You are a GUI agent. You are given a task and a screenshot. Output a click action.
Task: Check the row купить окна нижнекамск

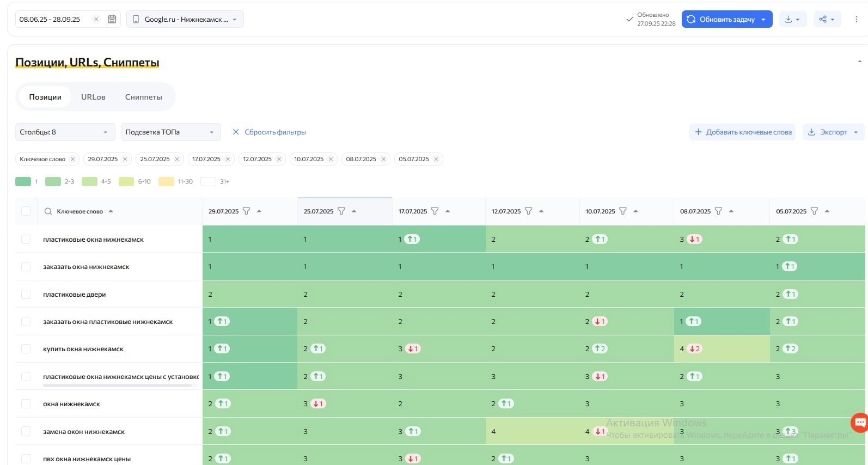click(x=26, y=348)
